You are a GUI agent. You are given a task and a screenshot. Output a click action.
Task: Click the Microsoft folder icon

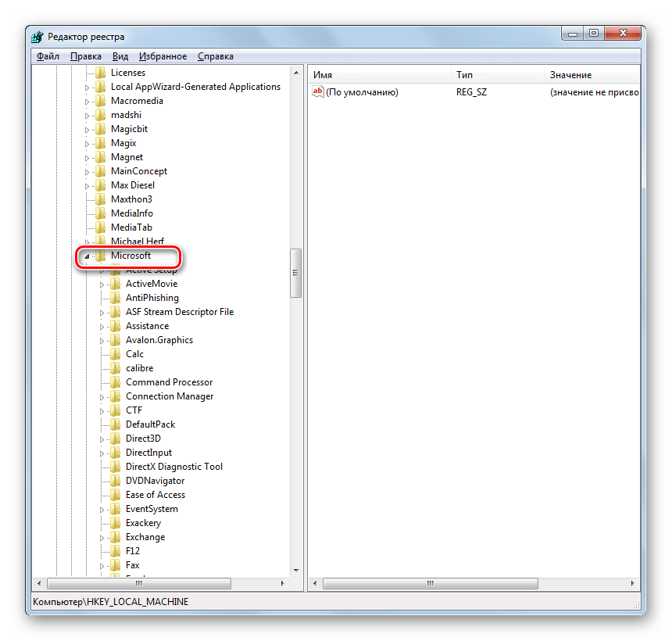pos(100,256)
